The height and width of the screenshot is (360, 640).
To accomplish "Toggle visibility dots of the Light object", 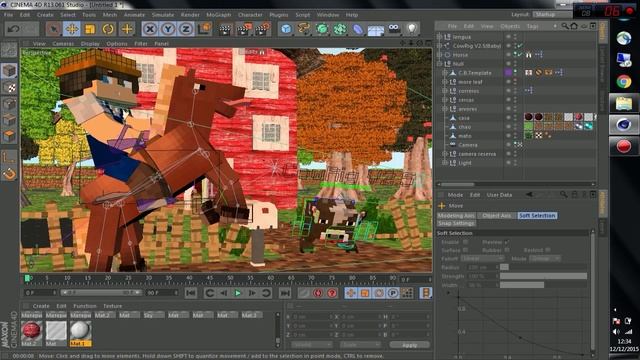I will point(516,162).
